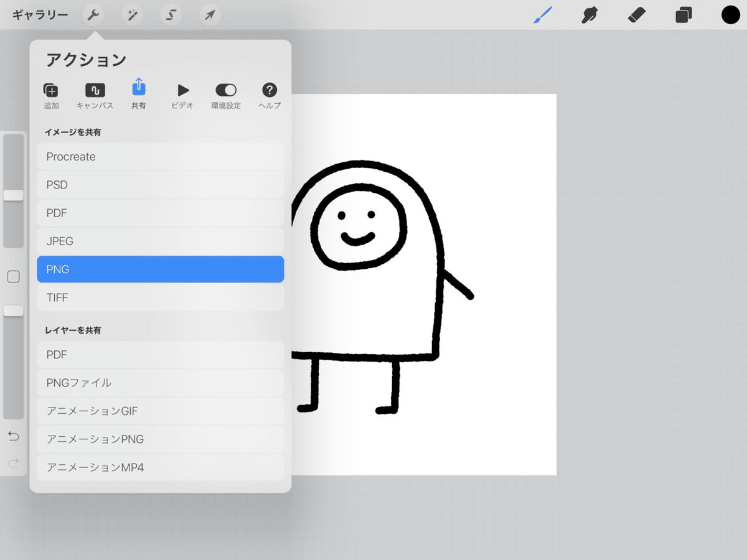
Task: Export as アニメーションMP4
Action: click(x=161, y=467)
